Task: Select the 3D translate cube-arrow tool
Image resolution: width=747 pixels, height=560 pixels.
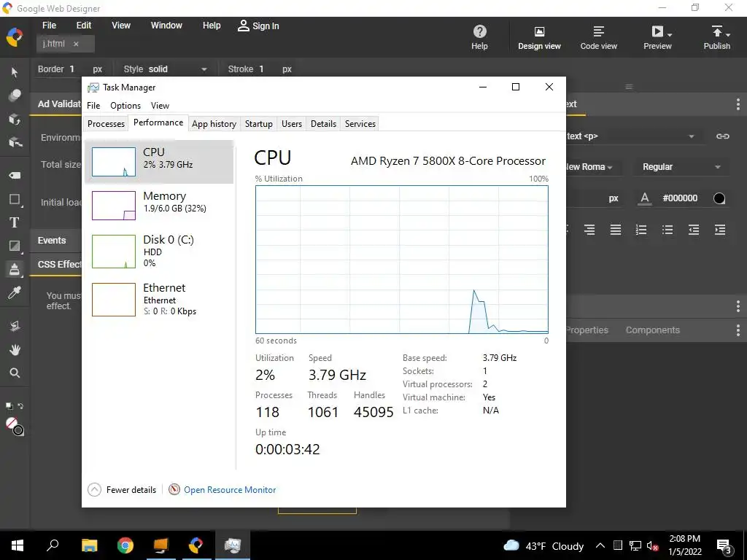Action: (15, 142)
